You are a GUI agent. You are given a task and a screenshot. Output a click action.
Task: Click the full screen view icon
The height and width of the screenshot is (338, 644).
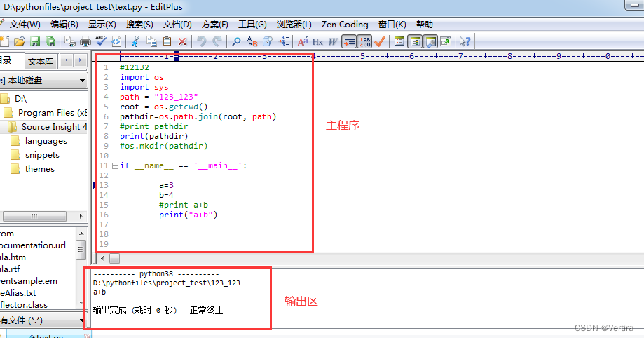[x=446, y=41]
